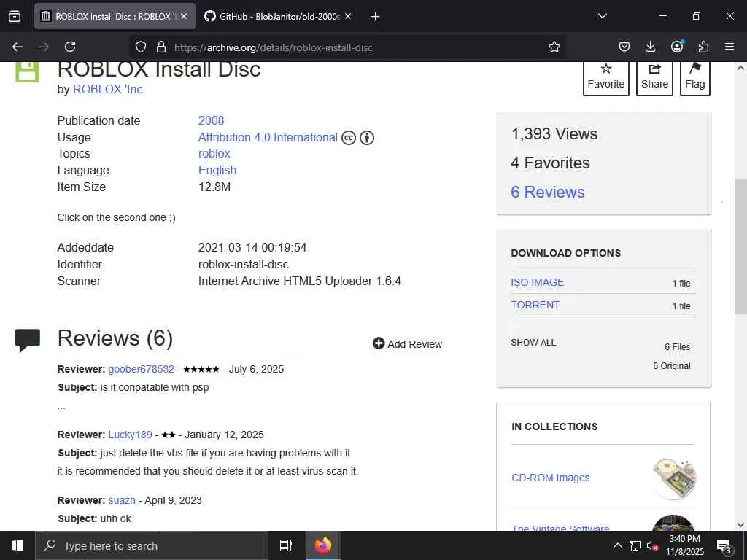Close the GitHub BlobJanitor tab

point(348,16)
